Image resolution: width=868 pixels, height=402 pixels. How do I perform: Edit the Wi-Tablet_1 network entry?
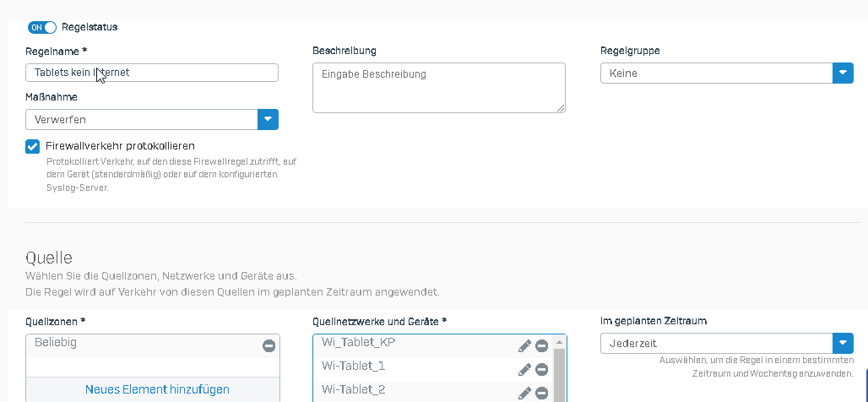524,369
